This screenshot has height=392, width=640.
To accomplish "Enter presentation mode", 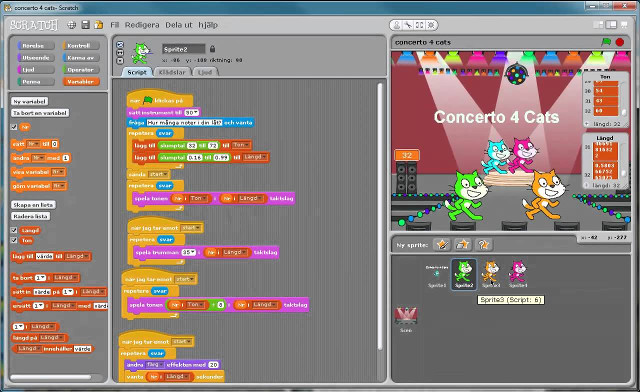I will pos(624,25).
